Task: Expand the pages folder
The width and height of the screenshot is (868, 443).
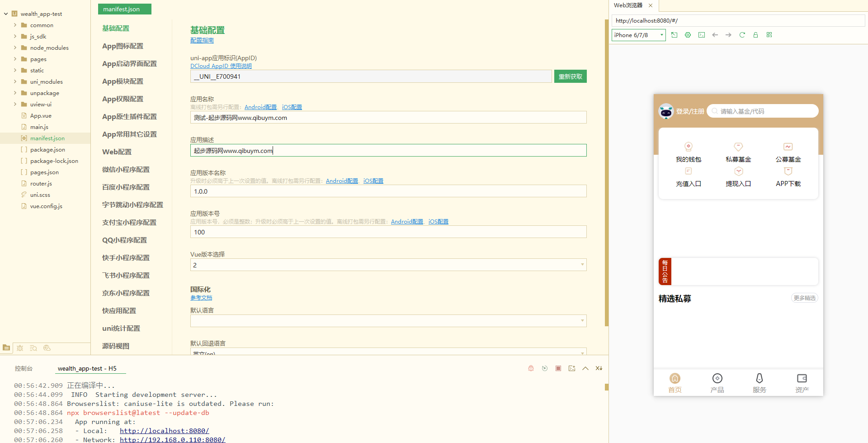Action: click(x=15, y=59)
